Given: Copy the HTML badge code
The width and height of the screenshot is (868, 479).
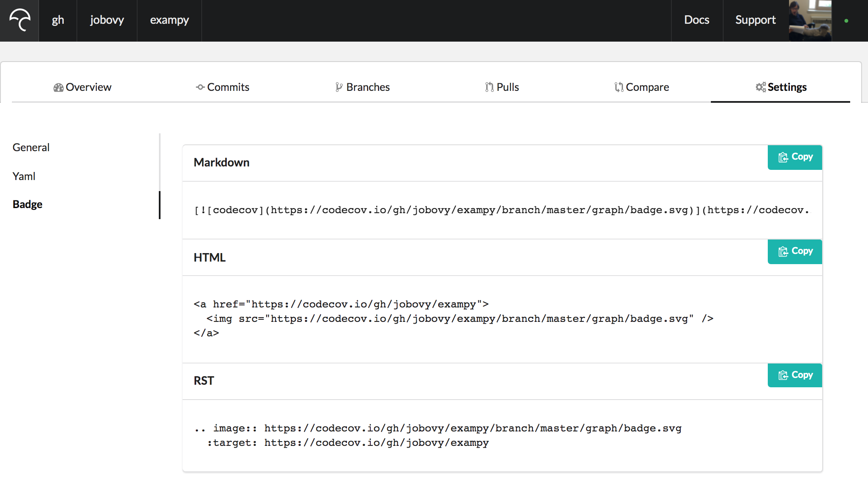Looking at the screenshot, I should 795,251.
